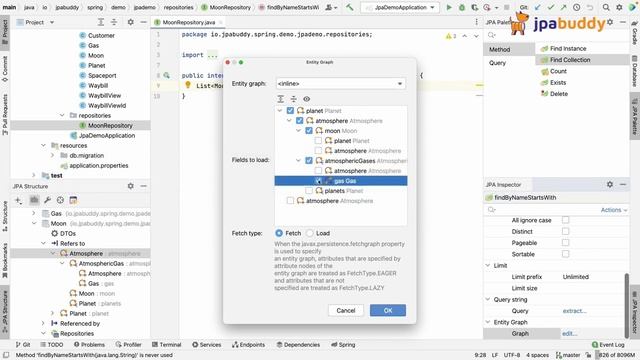The height and width of the screenshot is (360, 640).
Task: Click the warning indicator icon in editor
Action: [x=451, y=36]
